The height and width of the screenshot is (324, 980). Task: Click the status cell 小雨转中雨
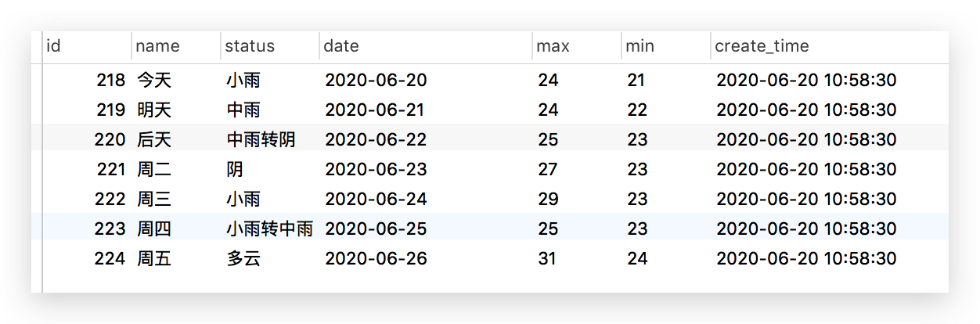tap(269, 229)
